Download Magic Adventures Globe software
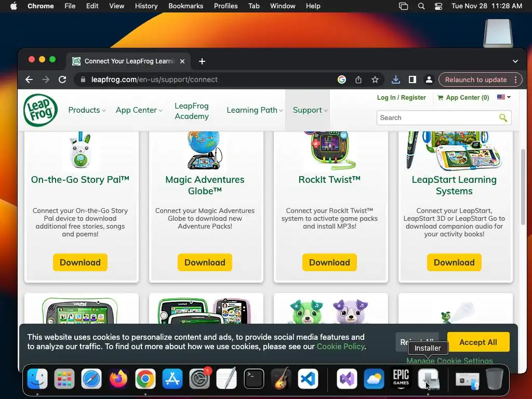The image size is (532, 399). point(205,262)
